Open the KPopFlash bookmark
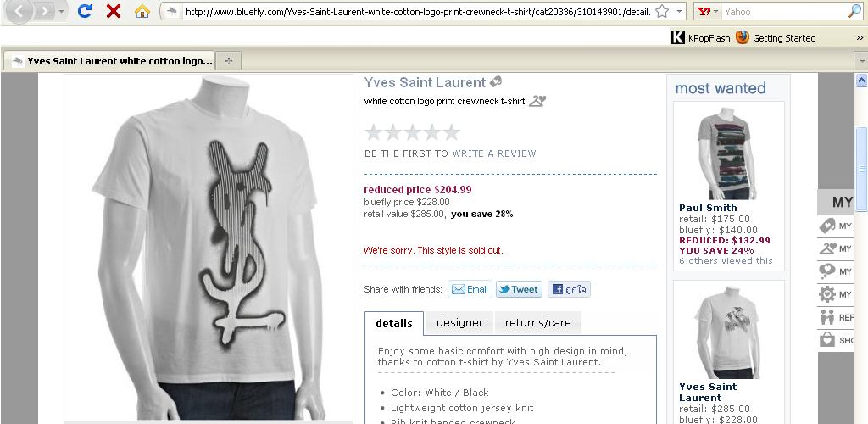Screen dimensions: 868x424 701,37
